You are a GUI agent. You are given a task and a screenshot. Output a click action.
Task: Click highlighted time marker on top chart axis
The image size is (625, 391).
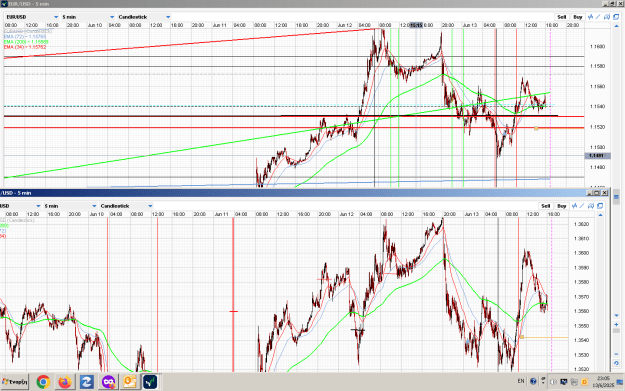416,25
